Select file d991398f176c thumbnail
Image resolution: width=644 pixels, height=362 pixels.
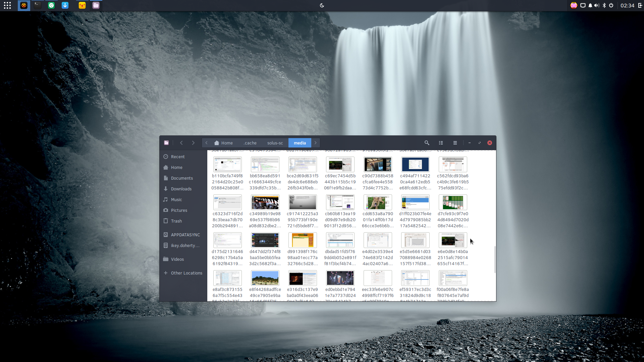[x=303, y=240]
